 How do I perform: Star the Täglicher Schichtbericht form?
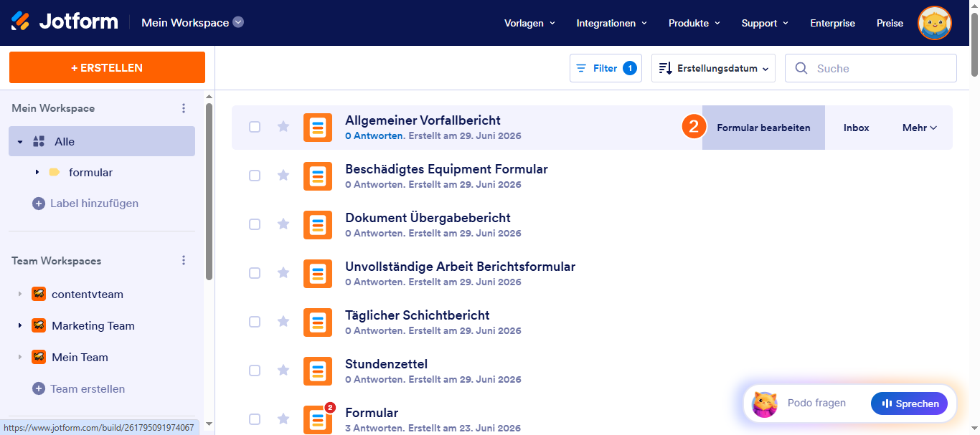pos(283,322)
